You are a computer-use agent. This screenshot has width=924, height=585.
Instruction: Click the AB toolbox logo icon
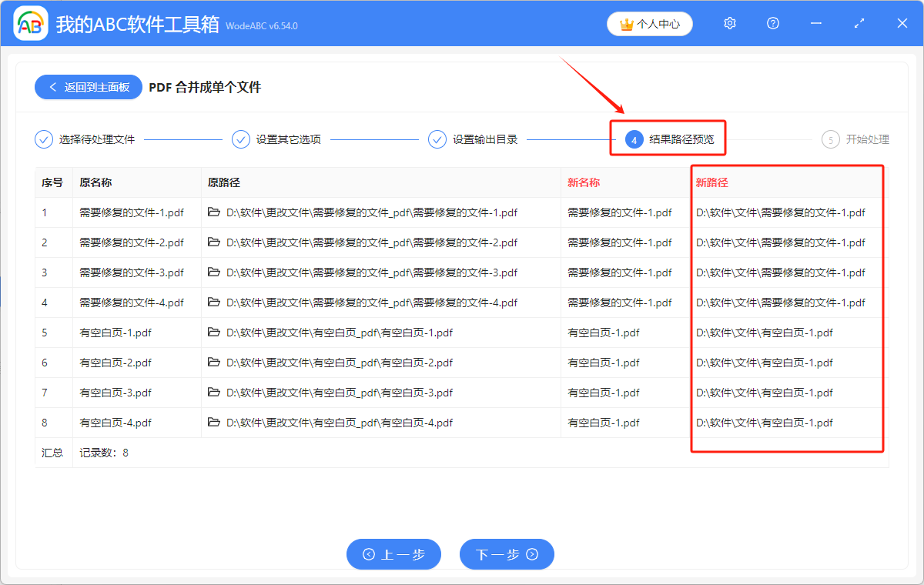tap(31, 23)
